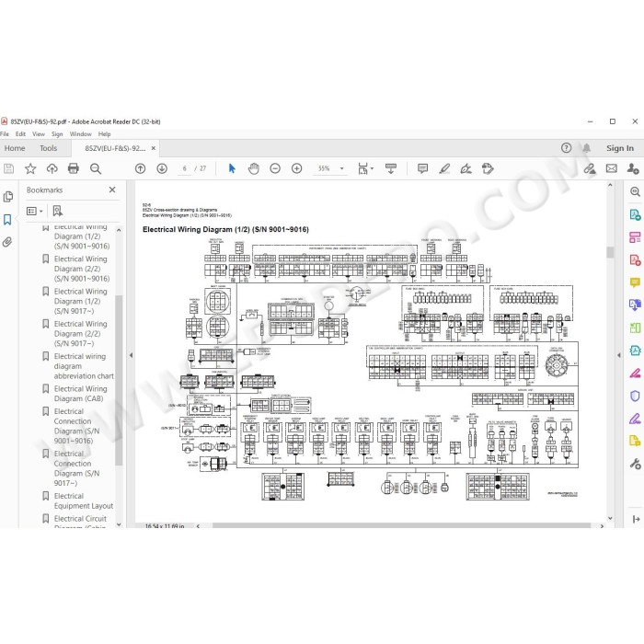Open the Attachments paperclip panel icon
The height and width of the screenshot is (644, 644).
pyautogui.click(x=7, y=242)
